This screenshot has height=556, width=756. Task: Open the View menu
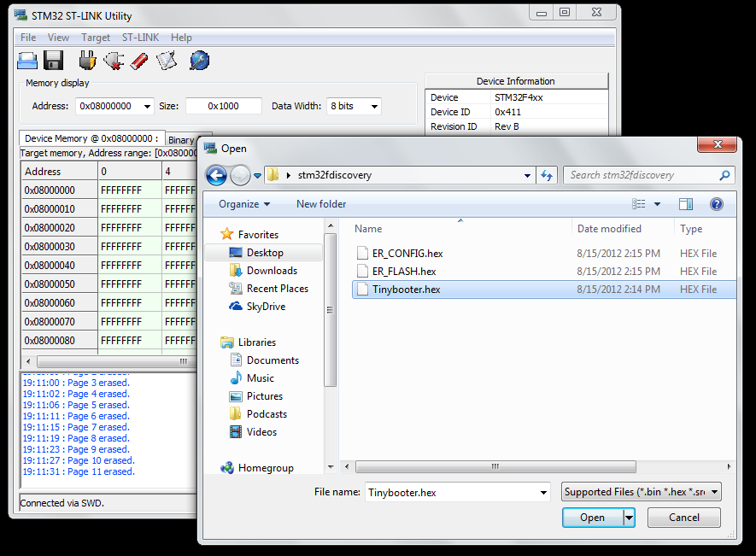[58, 38]
